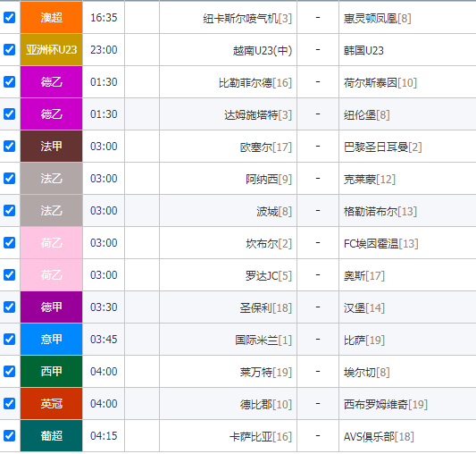Click team name 阿纳西[9]
The image size is (476, 454).
click(269, 180)
